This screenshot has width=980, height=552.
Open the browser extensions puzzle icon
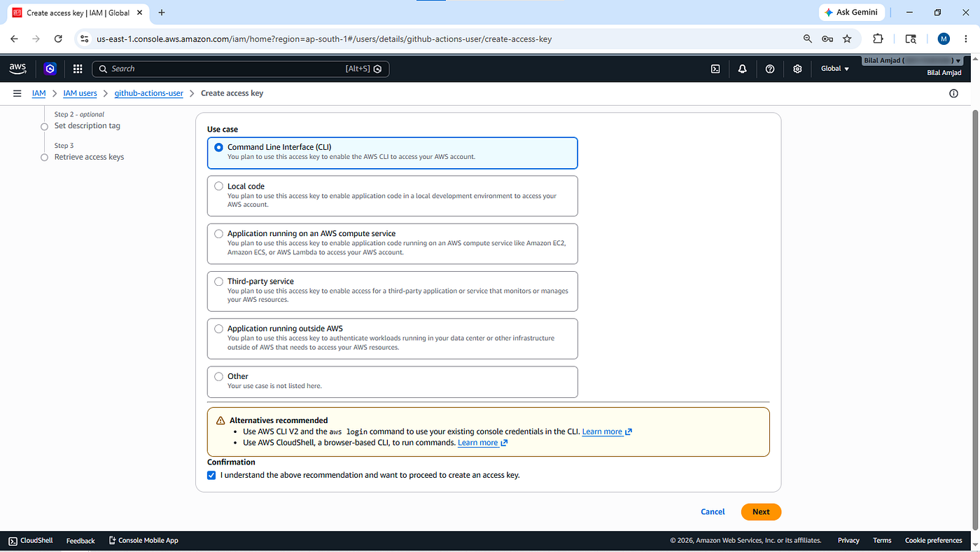pos(878,39)
